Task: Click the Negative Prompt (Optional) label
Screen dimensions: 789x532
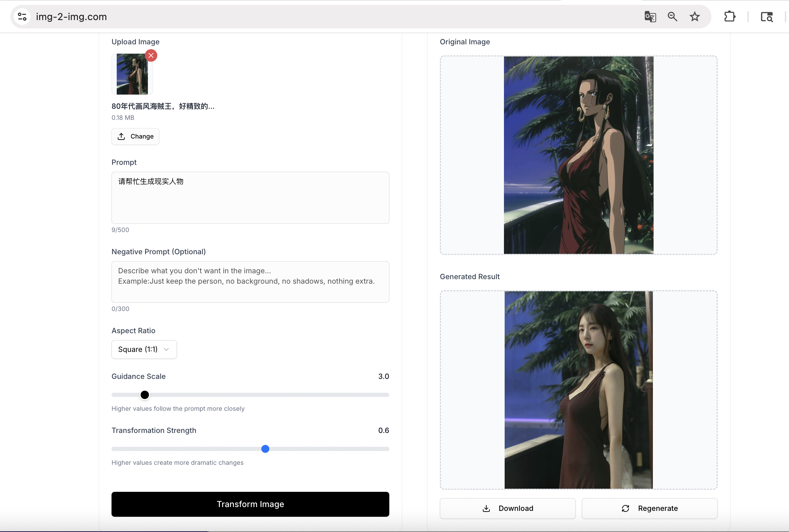Action: point(159,252)
